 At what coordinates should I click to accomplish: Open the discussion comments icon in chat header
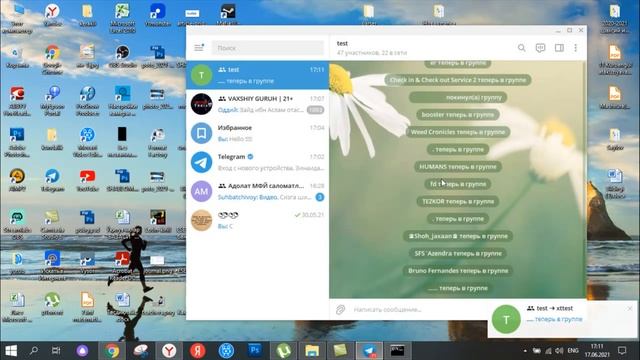(540, 48)
